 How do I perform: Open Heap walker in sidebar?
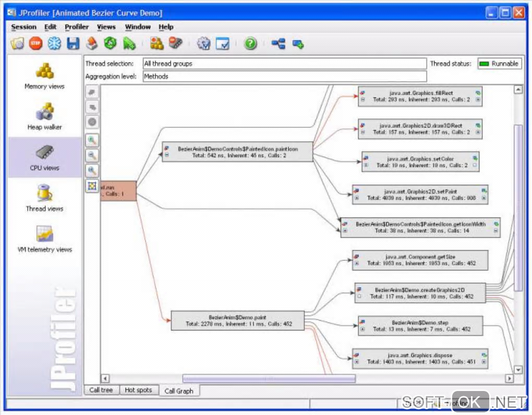pos(44,117)
